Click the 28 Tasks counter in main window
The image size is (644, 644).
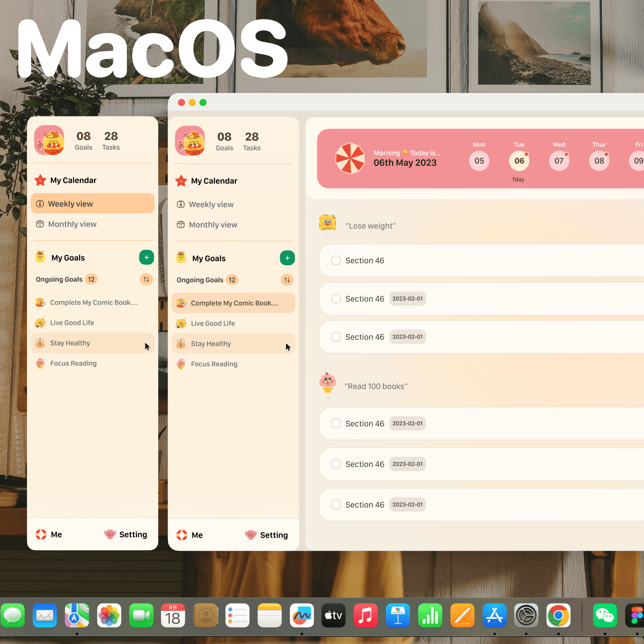click(252, 141)
